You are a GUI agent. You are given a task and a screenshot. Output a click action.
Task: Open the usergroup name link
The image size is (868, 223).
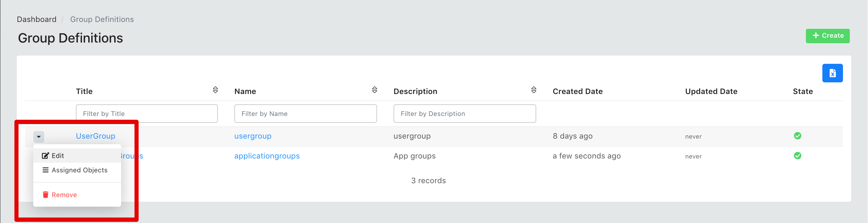tap(253, 136)
